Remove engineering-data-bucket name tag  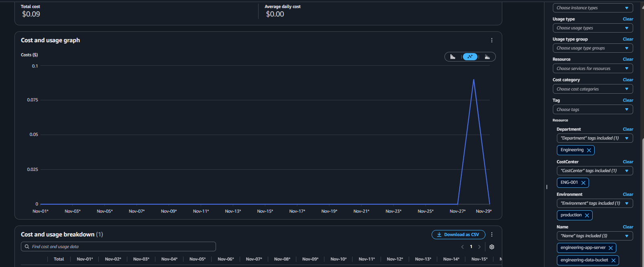pyautogui.click(x=613, y=261)
